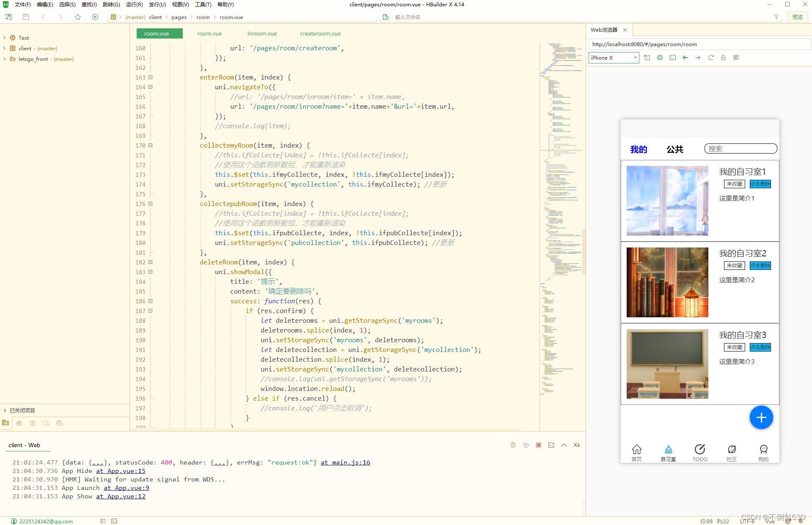Go forward with the toolbar right arrow
This screenshot has height=525, width=812.
[x=60, y=17]
